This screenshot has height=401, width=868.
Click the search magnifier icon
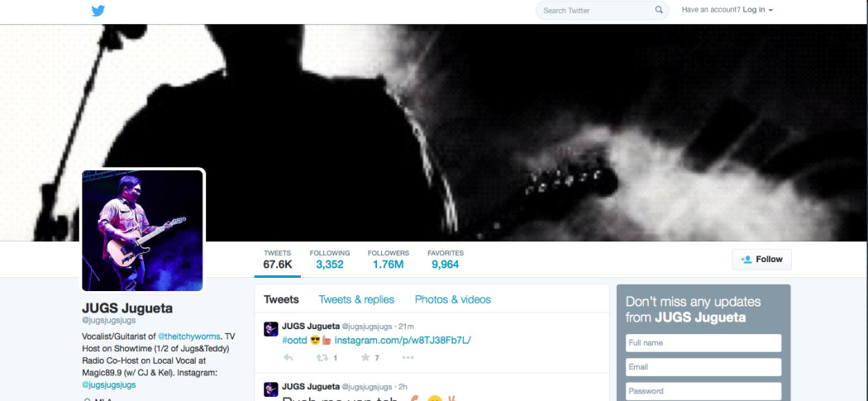(x=659, y=10)
